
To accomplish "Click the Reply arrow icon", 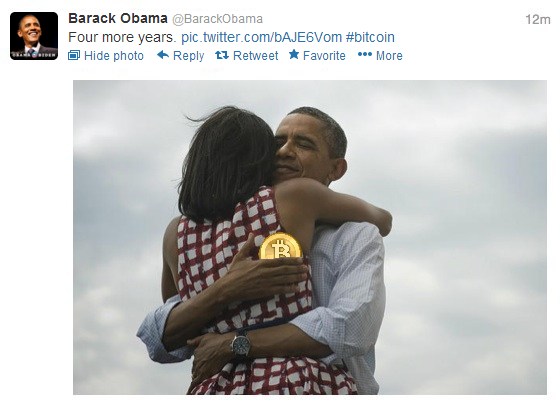I will coord(163,55).
